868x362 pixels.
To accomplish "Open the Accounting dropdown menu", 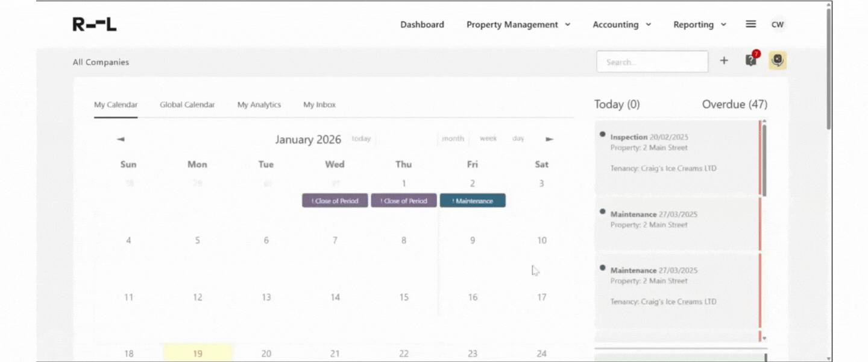I will 621,25.
